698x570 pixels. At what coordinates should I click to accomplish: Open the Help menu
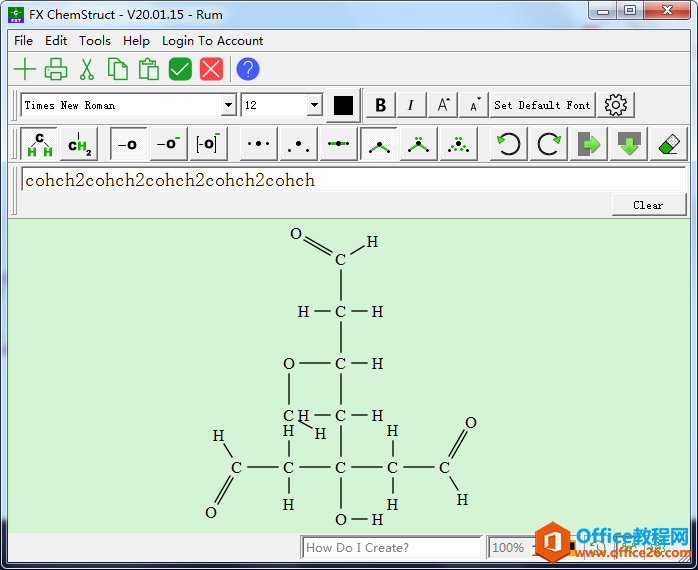pos(136,41)
